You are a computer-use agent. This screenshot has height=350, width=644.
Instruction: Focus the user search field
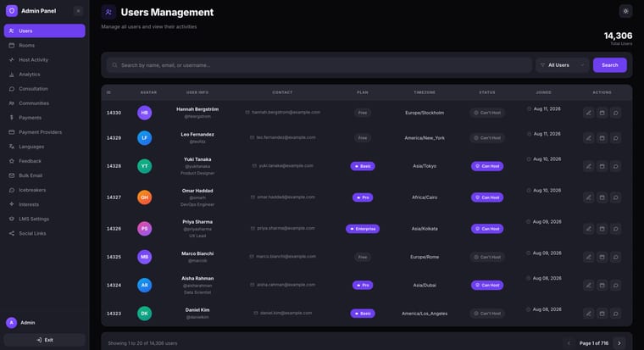coord(319,65)
